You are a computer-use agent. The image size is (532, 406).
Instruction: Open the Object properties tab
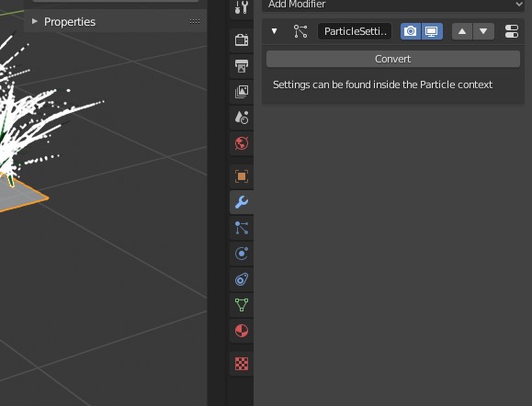(x=242, y=176)
